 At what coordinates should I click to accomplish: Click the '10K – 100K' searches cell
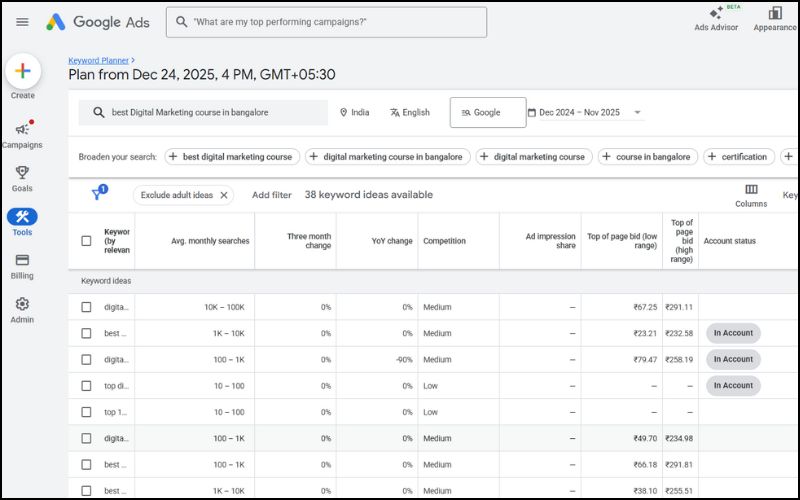click(x=224, y=307)
